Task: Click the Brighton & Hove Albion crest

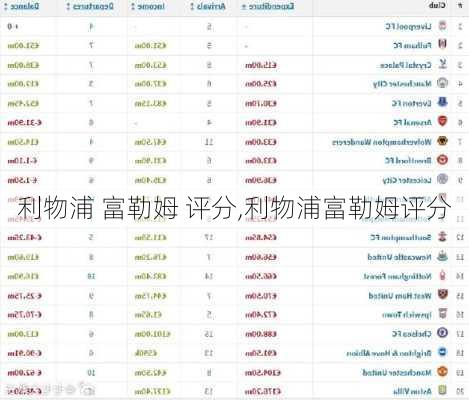Action: tap(442, 352)
